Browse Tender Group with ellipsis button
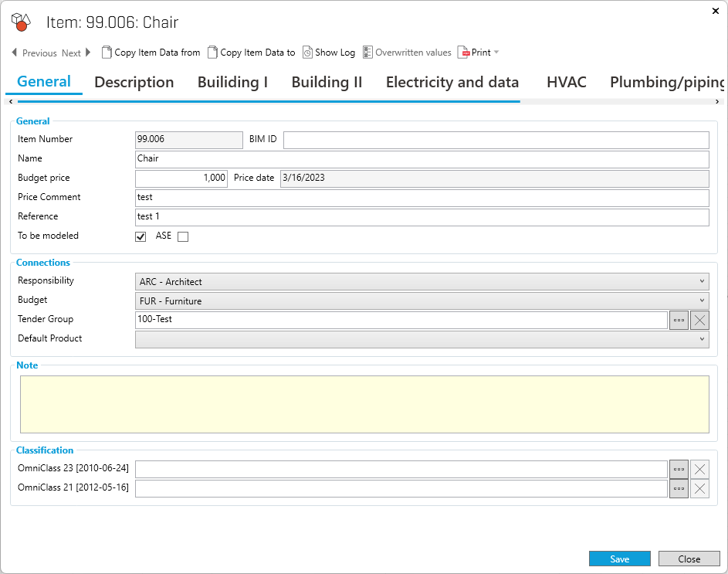Image resolution: width=728 pixels, height=574 pixels. click(679, 320)
